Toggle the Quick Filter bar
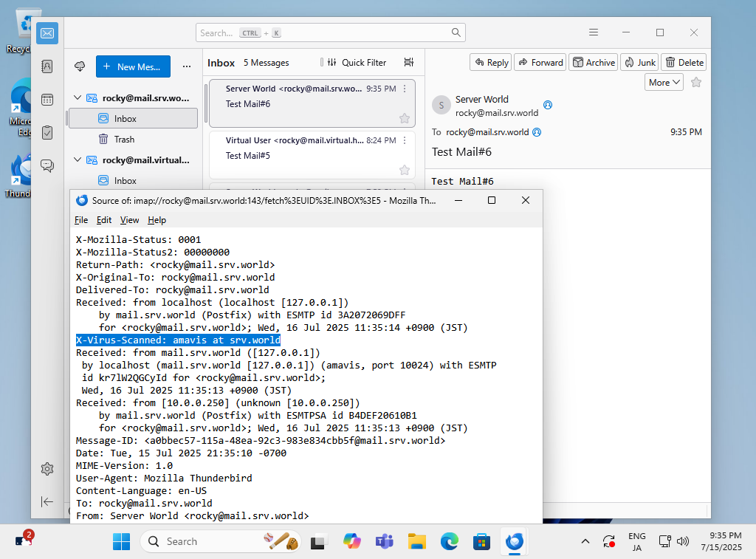The height and width of the screenshot is (559, 756). coord(357,63)
